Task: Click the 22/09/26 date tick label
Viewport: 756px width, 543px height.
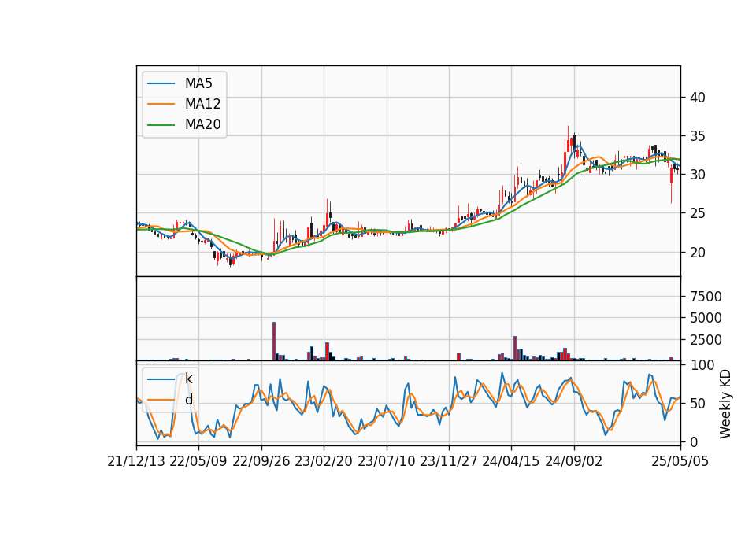Action: coord(261,462)
